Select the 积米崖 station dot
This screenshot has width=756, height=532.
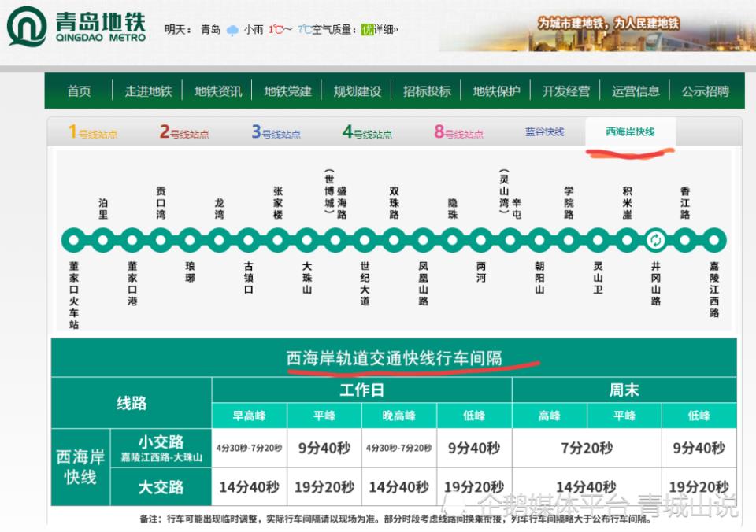(x=627, y=239)
